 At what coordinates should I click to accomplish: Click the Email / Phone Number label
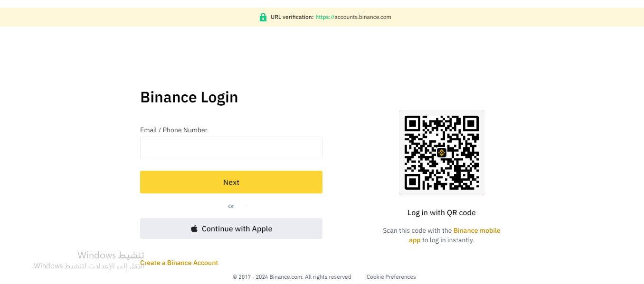click(174, 130)
